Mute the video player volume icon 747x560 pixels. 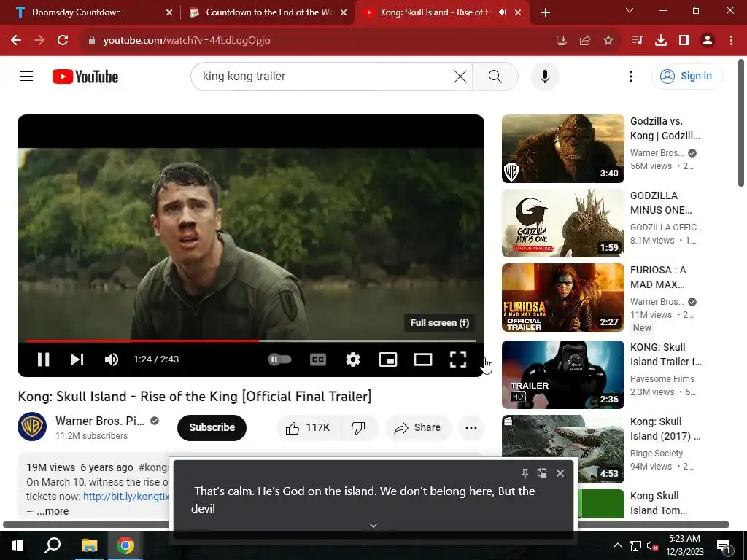[112, 359]
